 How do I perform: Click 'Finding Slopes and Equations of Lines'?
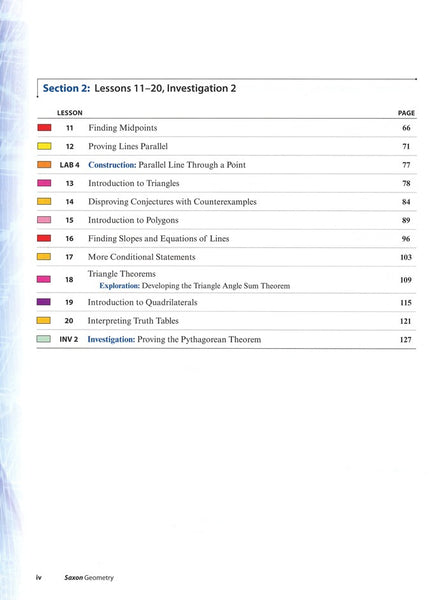click(159, 238)
